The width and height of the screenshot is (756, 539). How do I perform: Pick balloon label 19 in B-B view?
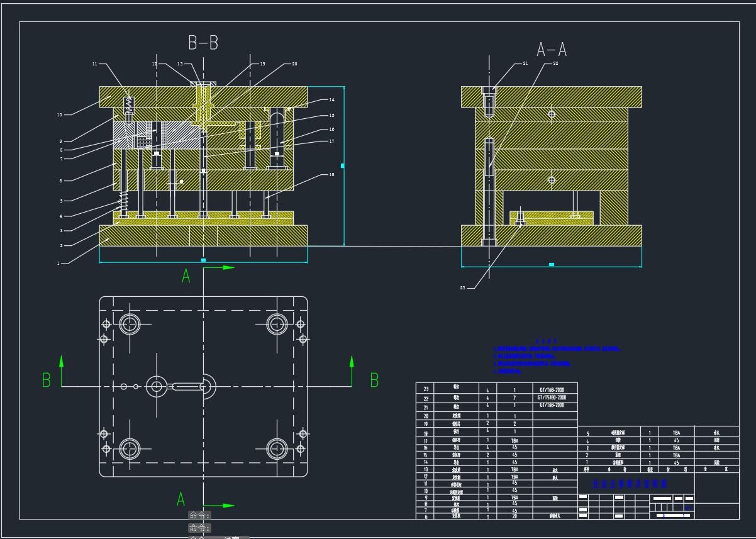tap(262, 64)
